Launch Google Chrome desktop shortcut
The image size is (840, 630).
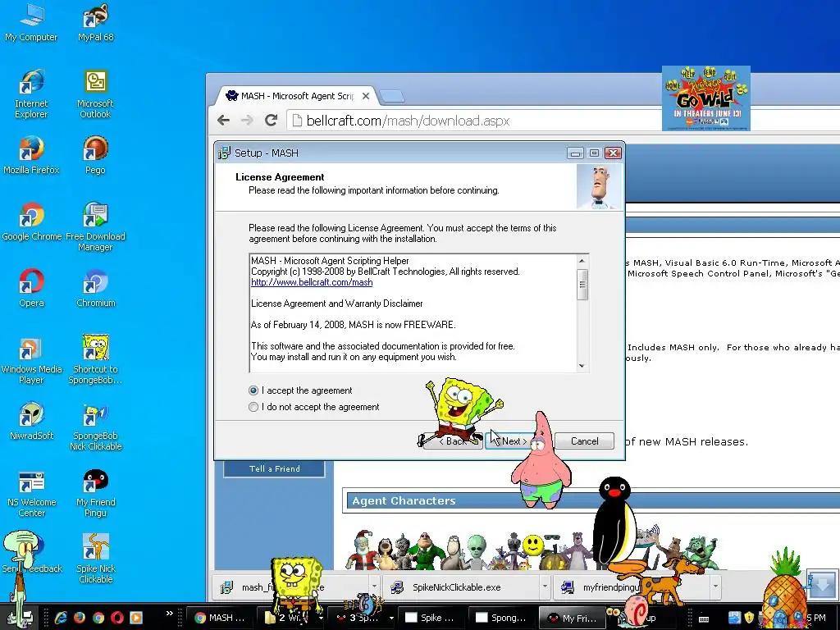point(31,221)
